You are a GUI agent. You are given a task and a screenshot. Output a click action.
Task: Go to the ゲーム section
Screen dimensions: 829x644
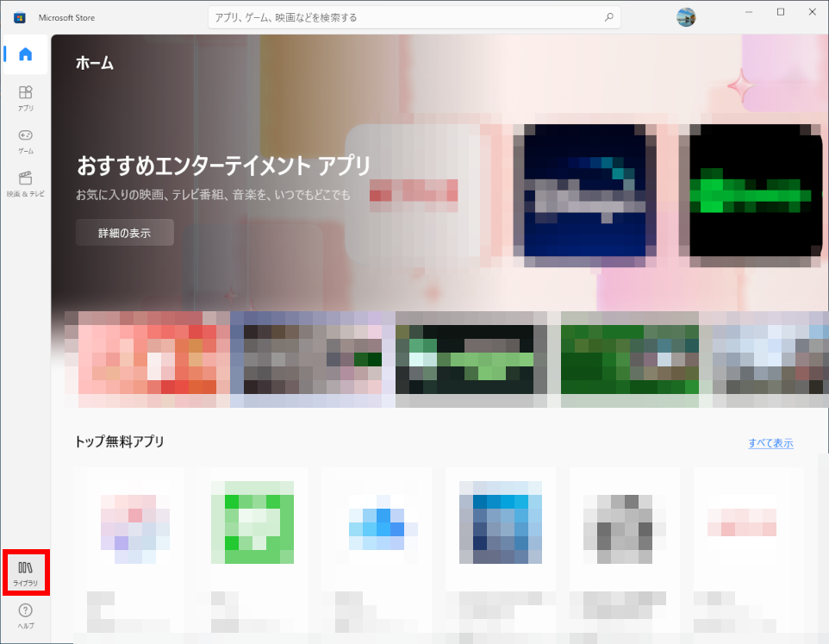[x=25, y=141]
